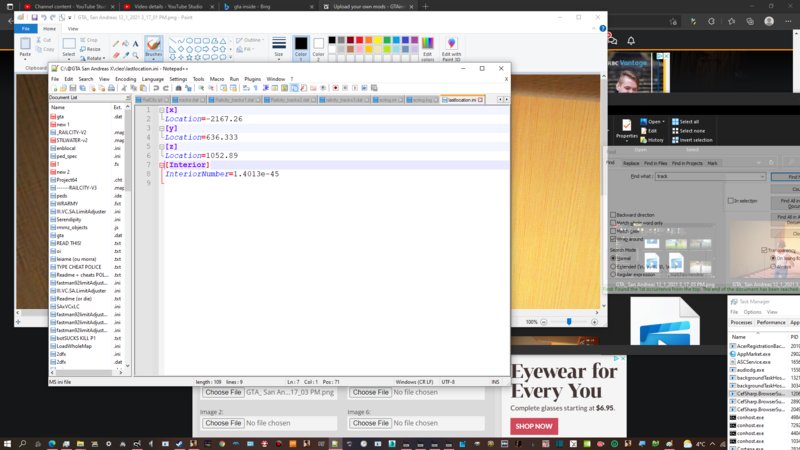This screenshot has height=450, width=800.
Task: Click New file icon in Notepad++ toolbar
Action: click(54, 88)
